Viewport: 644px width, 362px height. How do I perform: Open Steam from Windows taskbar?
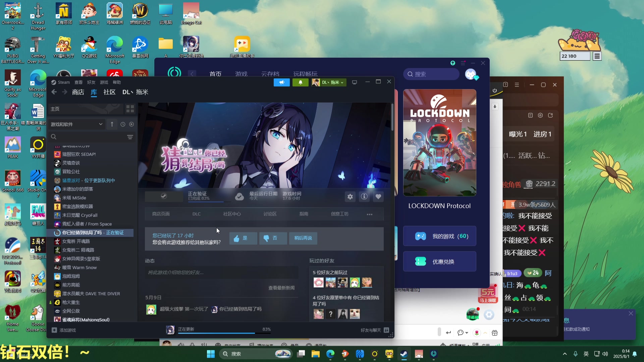click(404, 354)
